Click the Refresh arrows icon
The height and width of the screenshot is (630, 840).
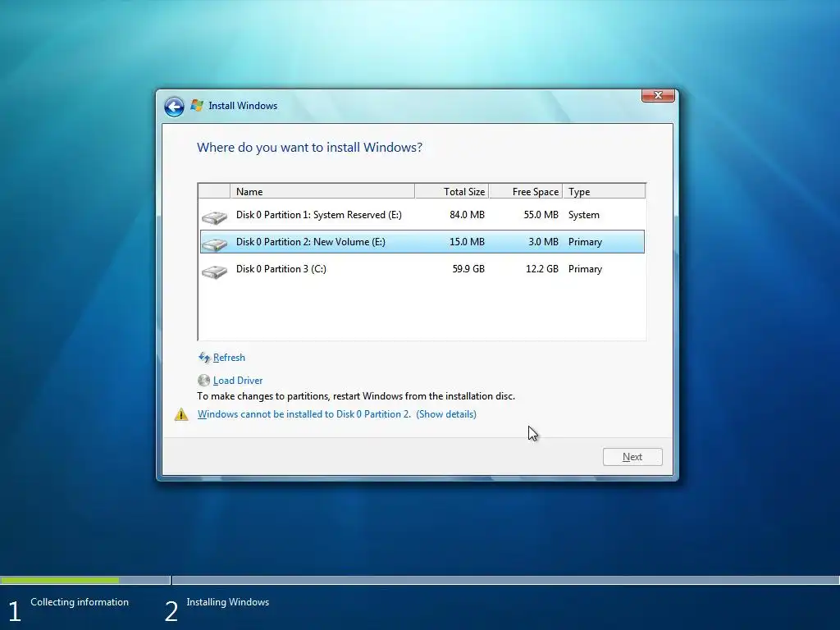(x=204, y=358)
